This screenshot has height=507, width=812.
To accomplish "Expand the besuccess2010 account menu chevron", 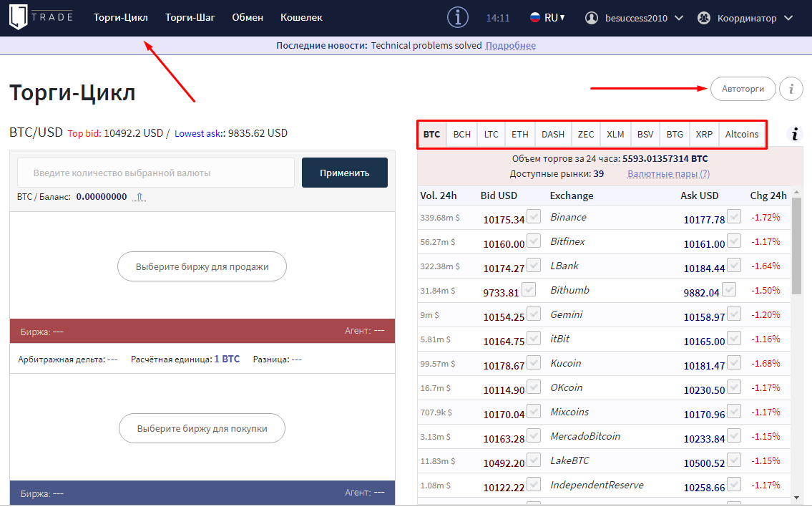I will pyautogui.click(x=679, y=18).
